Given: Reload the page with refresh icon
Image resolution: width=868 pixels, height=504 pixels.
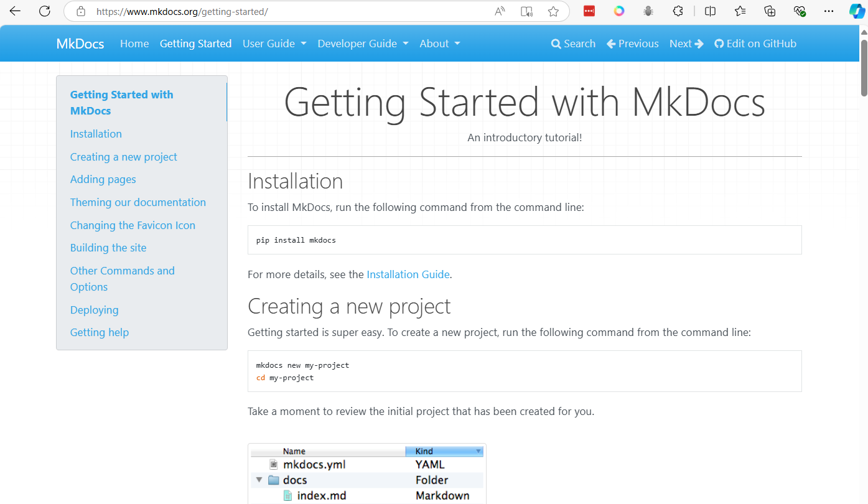Looking at the screenshot, I should click(x=45, y=11).
